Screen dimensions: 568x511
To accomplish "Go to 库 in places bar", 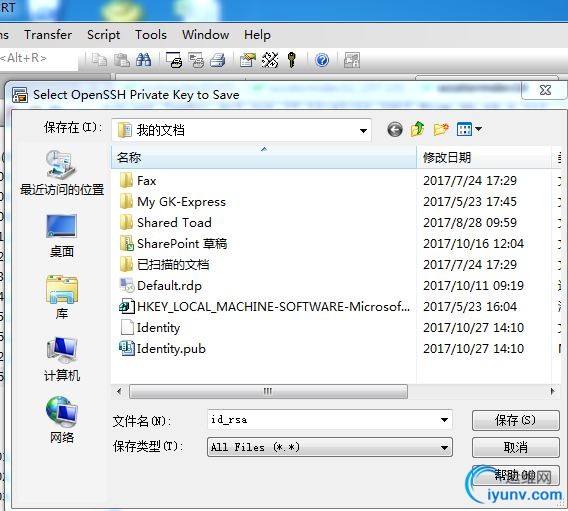I will tap(62, 297).
